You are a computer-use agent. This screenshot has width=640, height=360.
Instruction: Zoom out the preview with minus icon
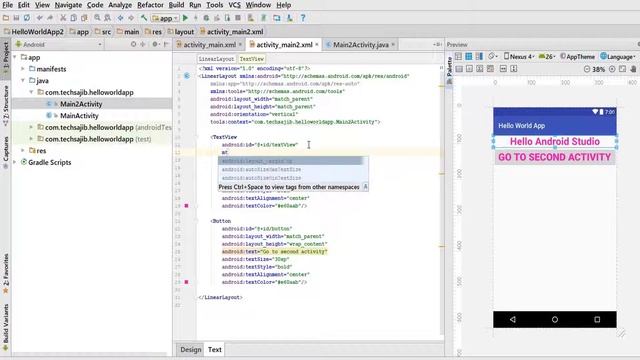(587, 69)
